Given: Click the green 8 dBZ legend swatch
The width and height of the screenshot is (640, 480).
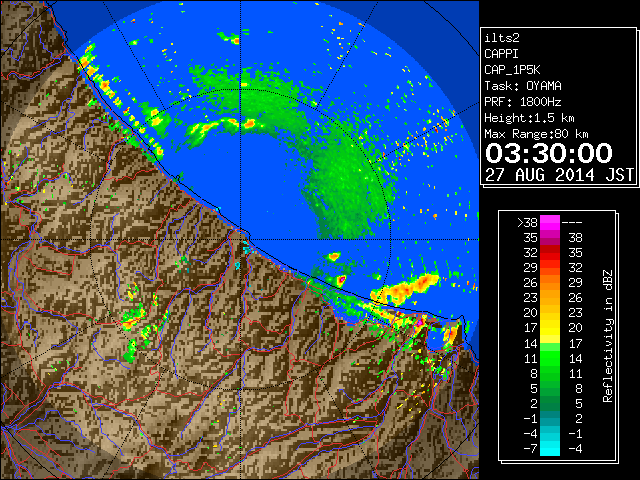Looking at the screenshot, I should click(x=550, y=373).
